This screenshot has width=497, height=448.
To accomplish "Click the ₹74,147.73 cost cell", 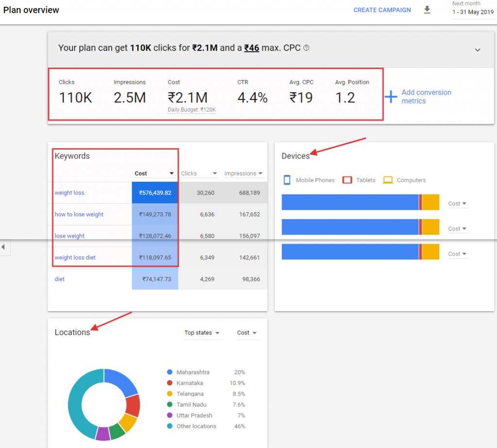I will (x=155, y=279).
